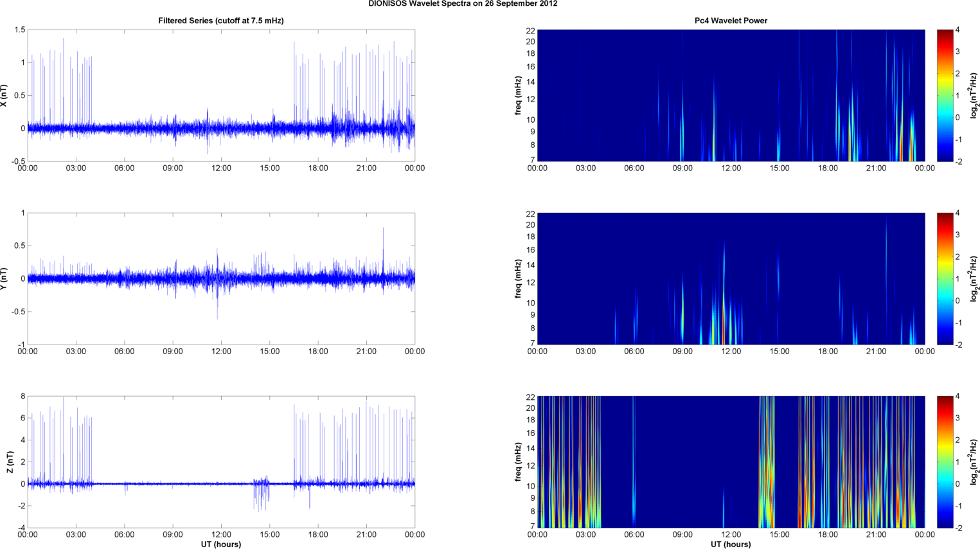Viewport: 980px width, 549px height.
Task: Click the 12:00 tick under the X series plot
Action: point(221,168)
